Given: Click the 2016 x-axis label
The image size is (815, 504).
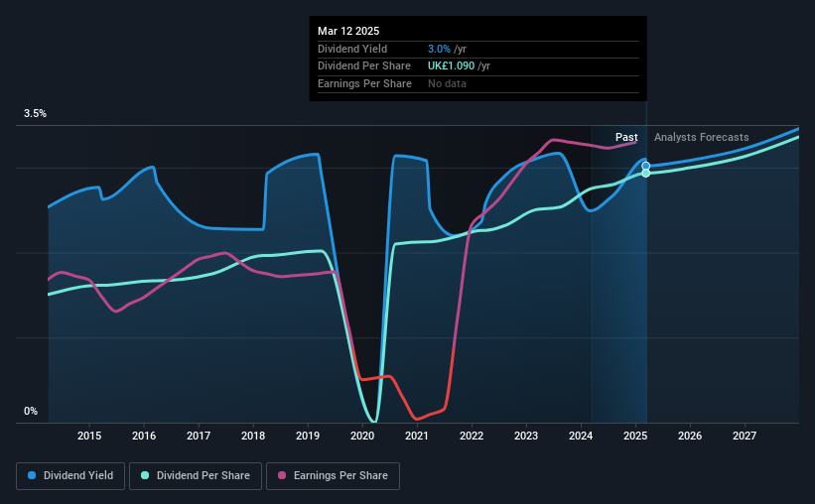Looking at the screenshot, I should pos(144,436).
